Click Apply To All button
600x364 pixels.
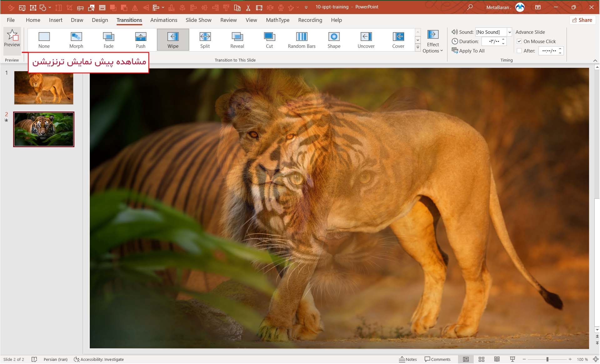click(x=468, y=51)
